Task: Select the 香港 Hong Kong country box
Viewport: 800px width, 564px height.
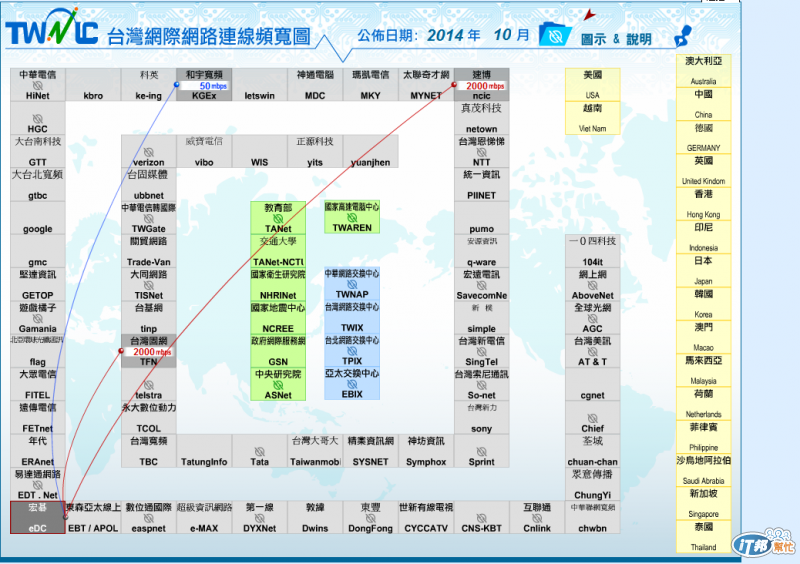Action: [x=704, y=204]
